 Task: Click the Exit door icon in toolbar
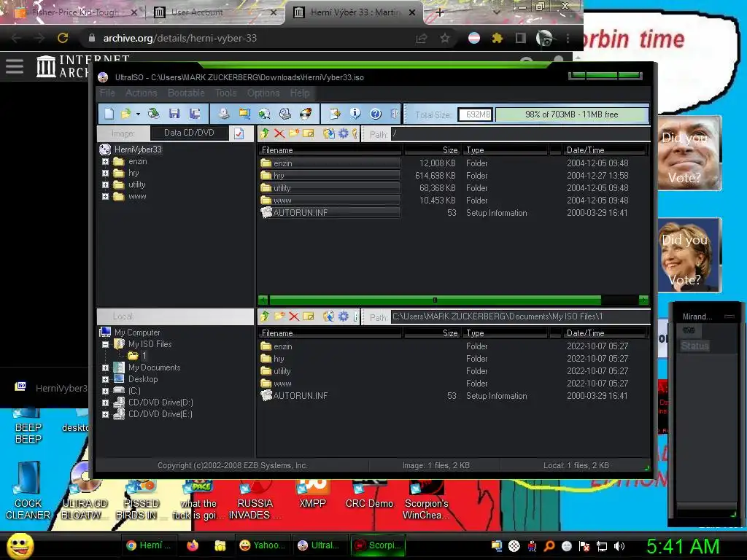coord(394,114)
